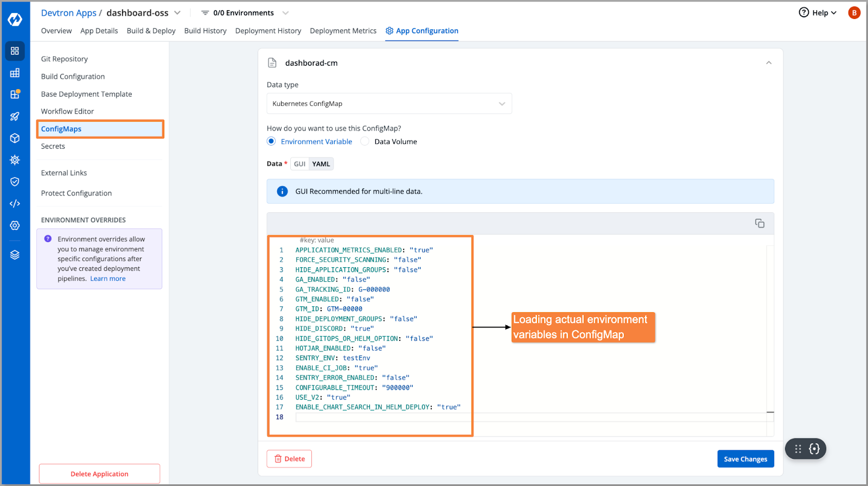
Task: Click the APPLICATION_METRICS_ENABLED line in editor
Action: (365, 250)
